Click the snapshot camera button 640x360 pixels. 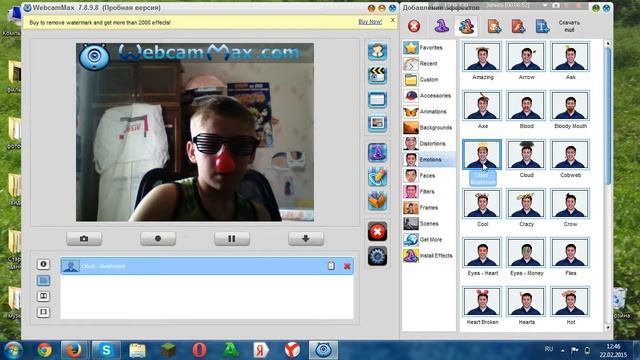coord(84,238)
